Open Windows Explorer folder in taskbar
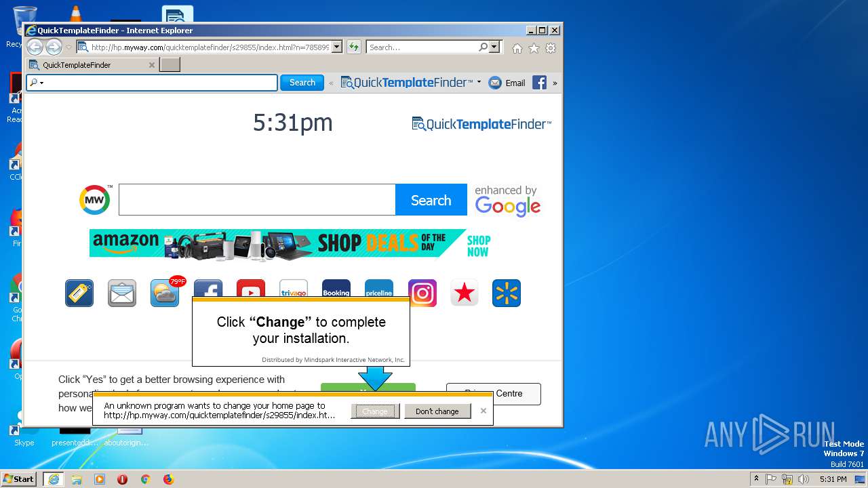Image resolution: width=868 pixels, height=488 pixels. click(77, 479)
